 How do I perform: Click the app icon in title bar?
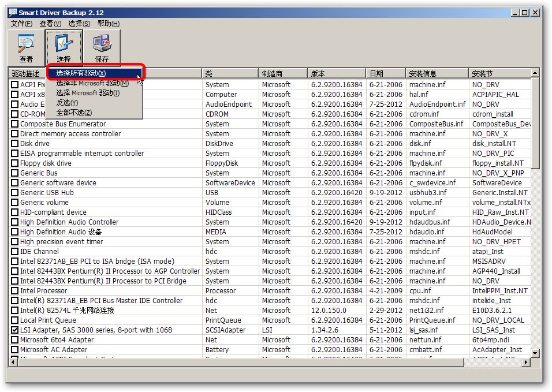13,12
